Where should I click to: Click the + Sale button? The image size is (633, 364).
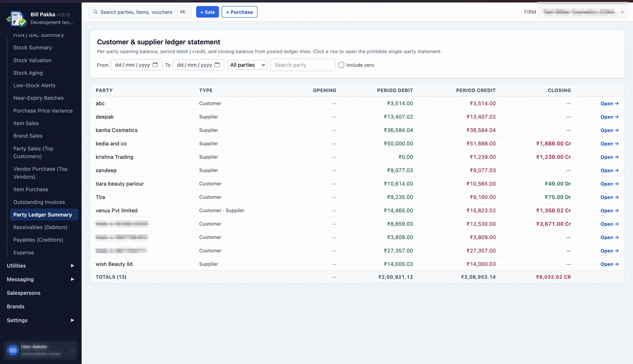(x=207, y=12)
